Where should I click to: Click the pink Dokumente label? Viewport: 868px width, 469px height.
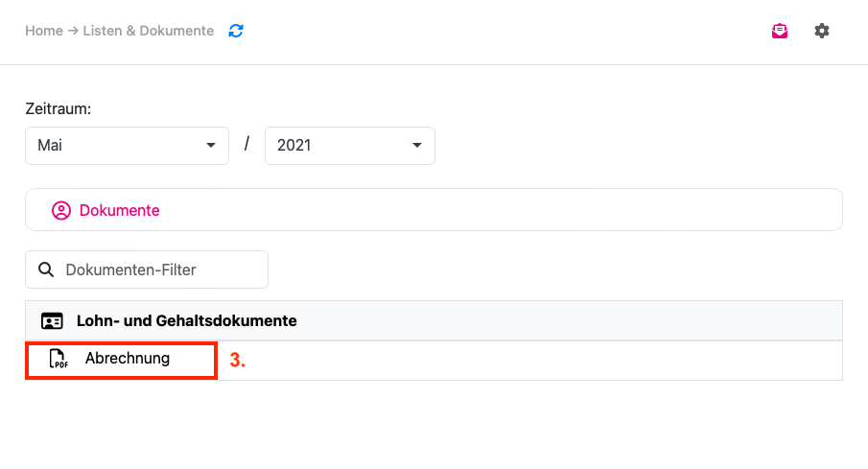[x=120, y=210]
